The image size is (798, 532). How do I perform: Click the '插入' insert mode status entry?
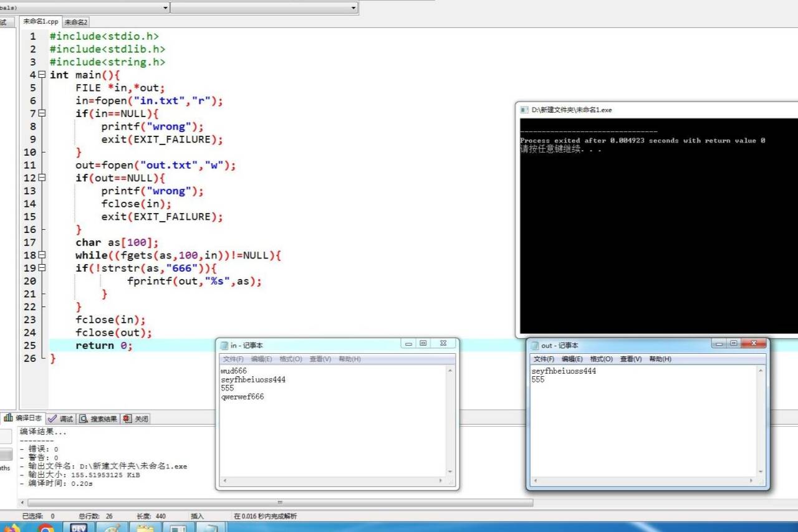click(x=197, y=516)
